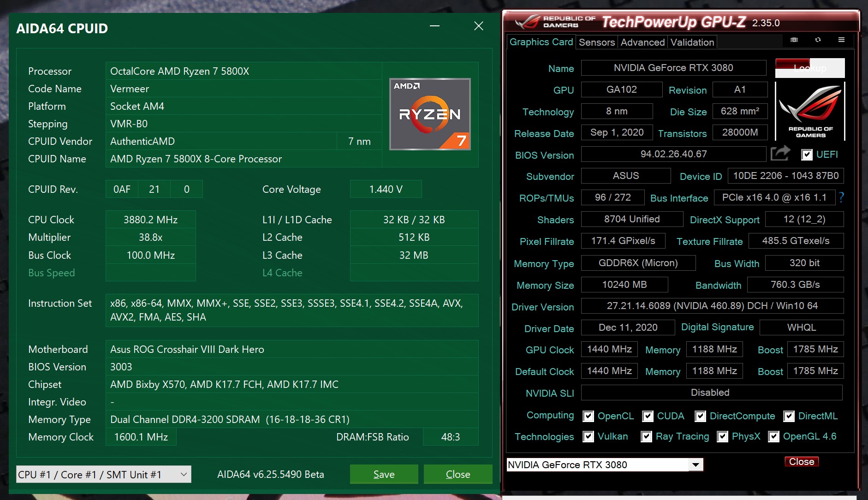
Task: Click the red Close button in GPU-Z
Action: click(x=802, y=462)
